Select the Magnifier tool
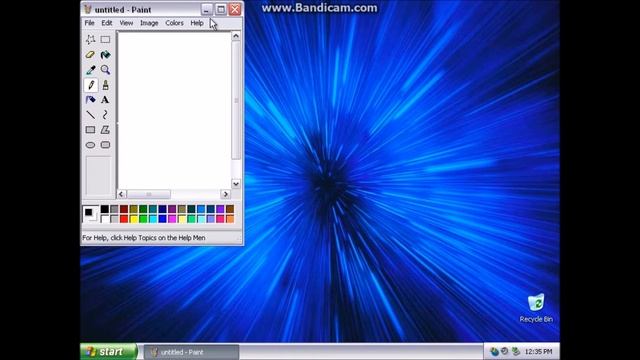This screenshot has height=360, width=640. tap(105, 70)
